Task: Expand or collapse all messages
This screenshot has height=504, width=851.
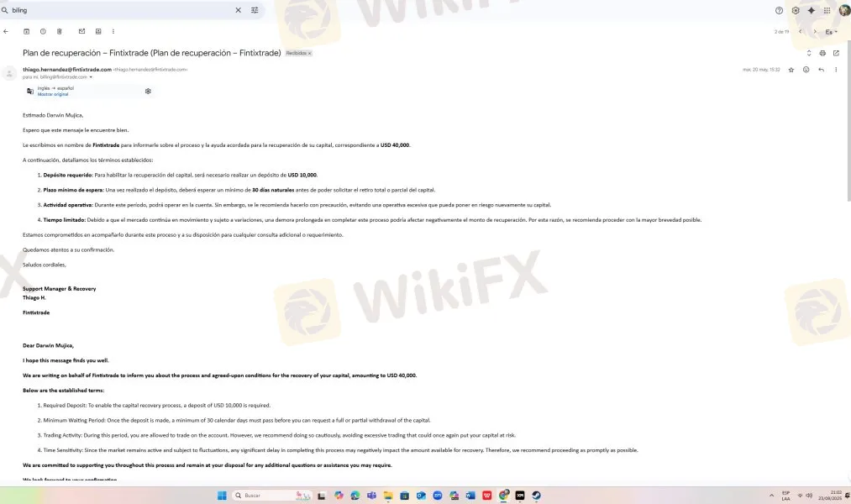Action: click(x=809, y=53)
